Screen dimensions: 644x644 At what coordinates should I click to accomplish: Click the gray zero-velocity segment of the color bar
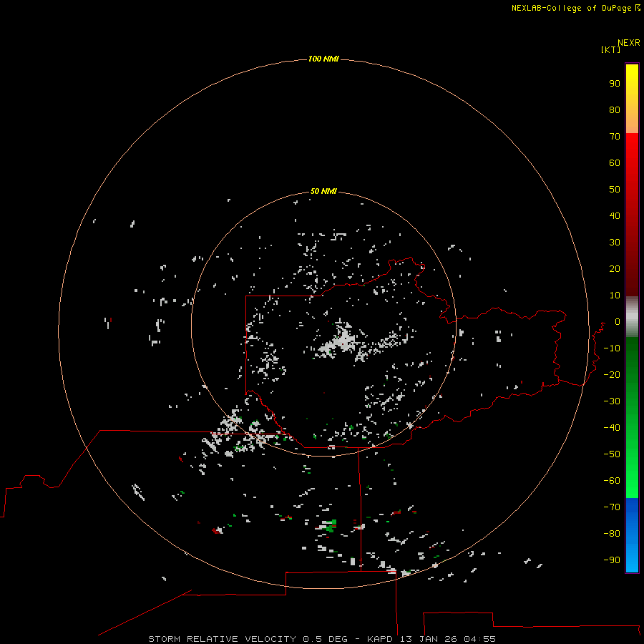tap(632, 317)
